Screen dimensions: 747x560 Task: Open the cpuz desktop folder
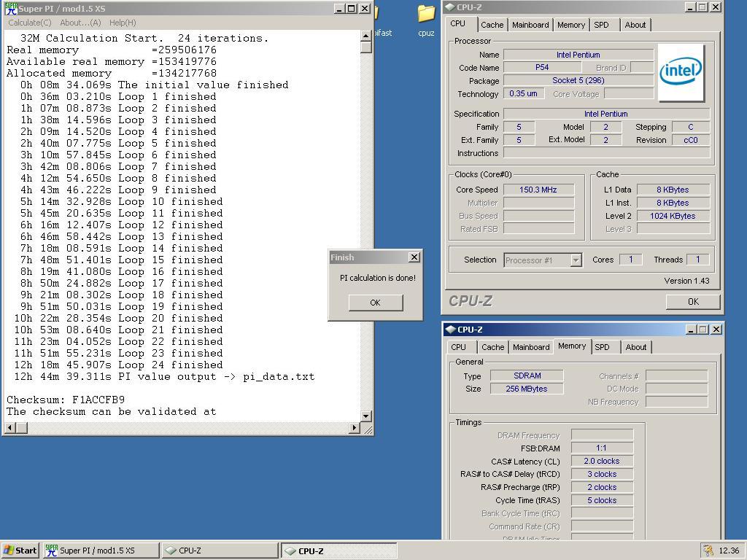(x=426, y=20)
